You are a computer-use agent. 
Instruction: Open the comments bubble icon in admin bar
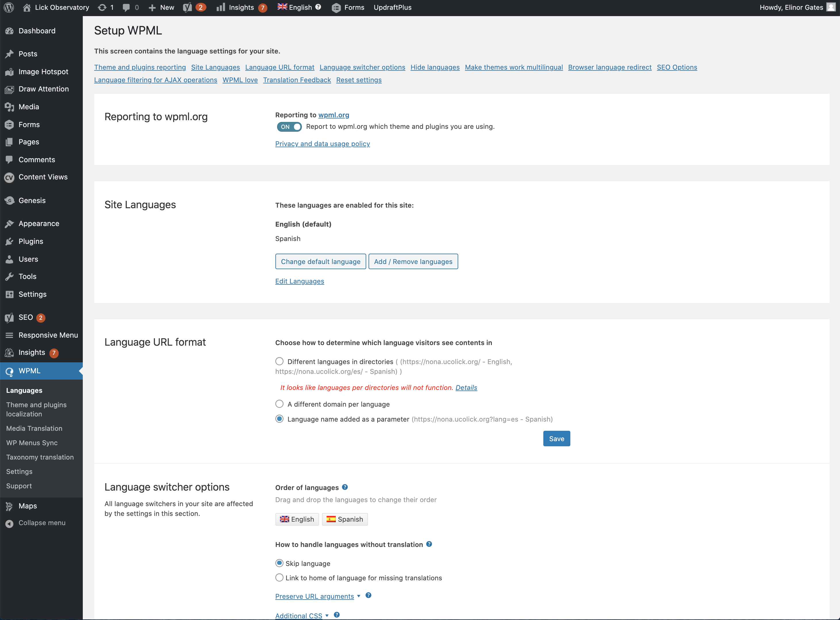click(x=126, y=7)
